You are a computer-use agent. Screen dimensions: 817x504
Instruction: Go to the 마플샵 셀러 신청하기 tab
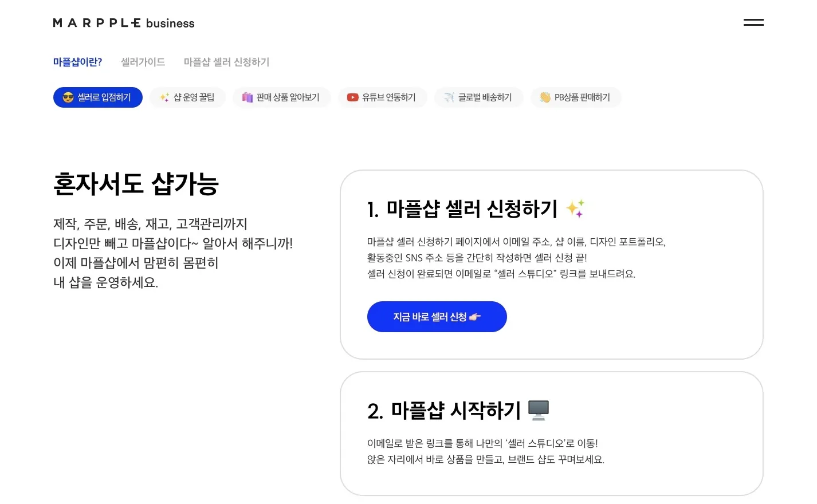click(226, 62)
